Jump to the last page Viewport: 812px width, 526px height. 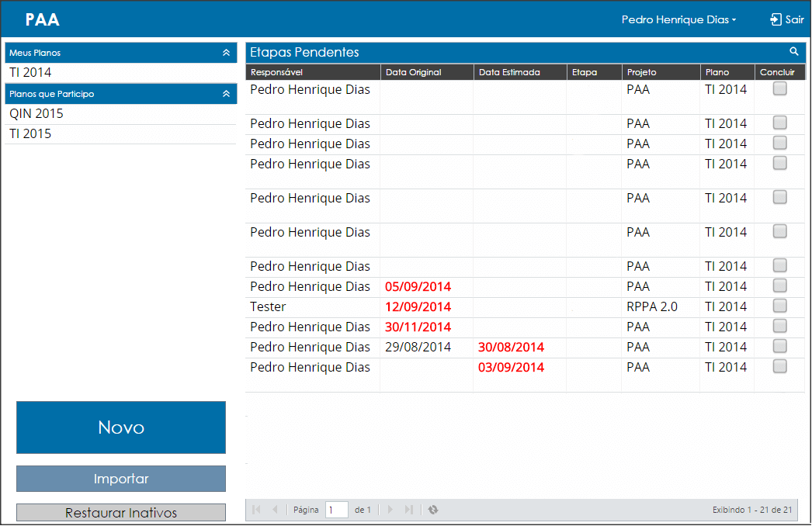click(409, 510)
